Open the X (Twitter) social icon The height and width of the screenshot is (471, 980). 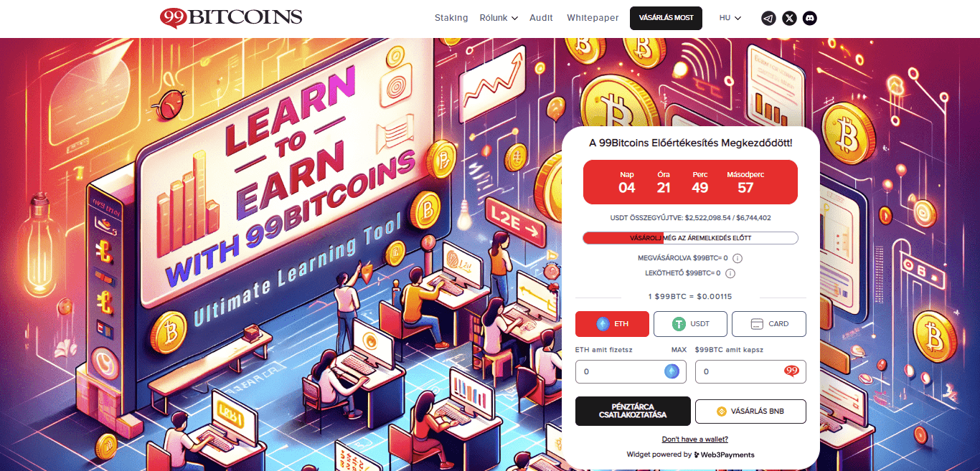(789, 19)
